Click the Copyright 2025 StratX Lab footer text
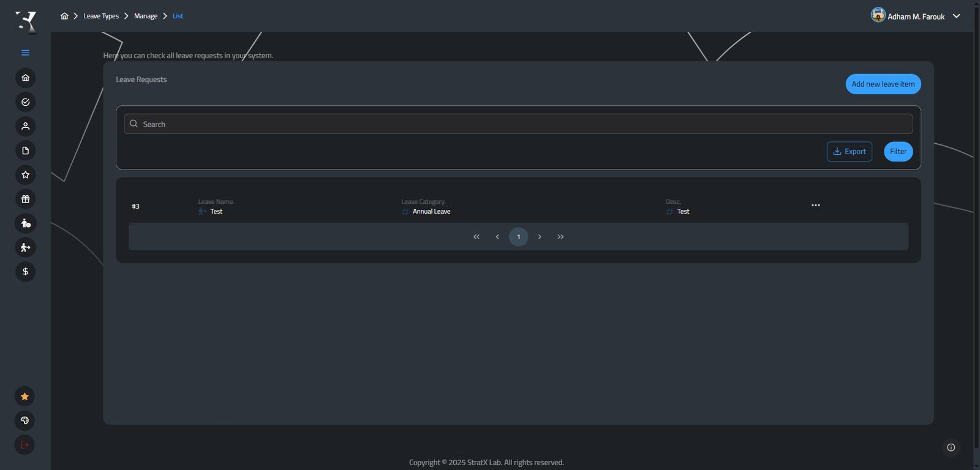 (486, 463)
